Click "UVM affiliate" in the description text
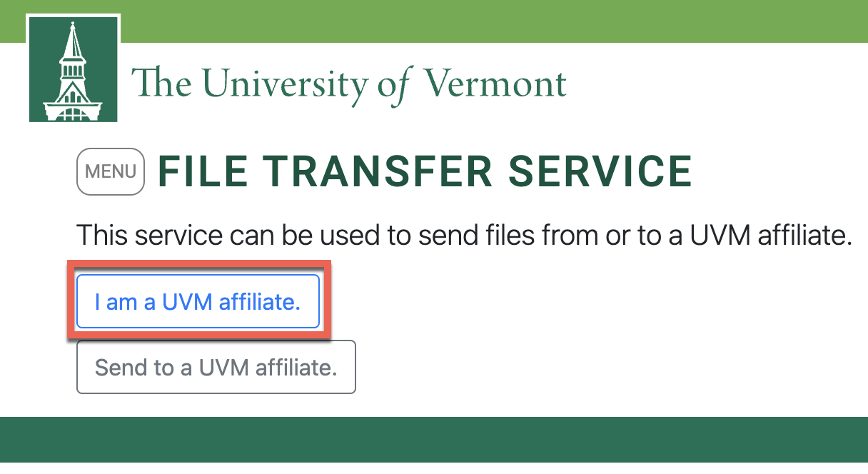This screenshot has height=474, width=868. coord(771,235)
